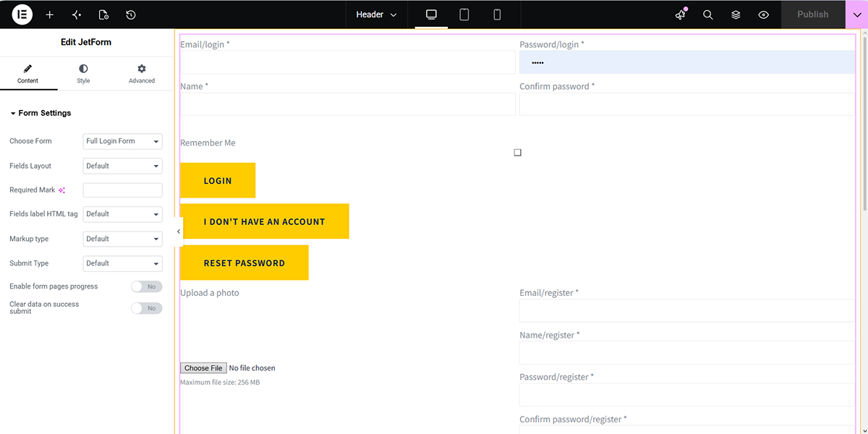Open the Structure layers icon
The width and height of the screenshot is (868, 434).
[736, 14]
